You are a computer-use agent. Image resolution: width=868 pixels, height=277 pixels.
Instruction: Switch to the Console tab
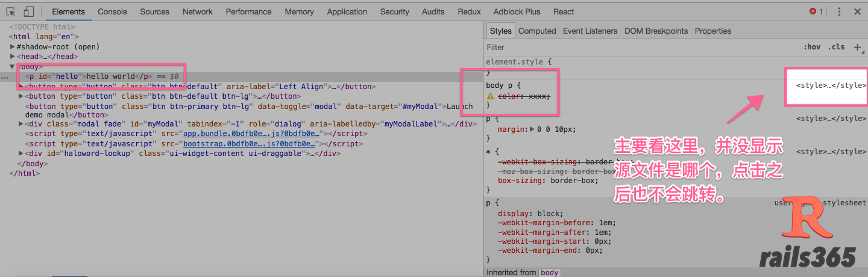[x=112, y=11]
